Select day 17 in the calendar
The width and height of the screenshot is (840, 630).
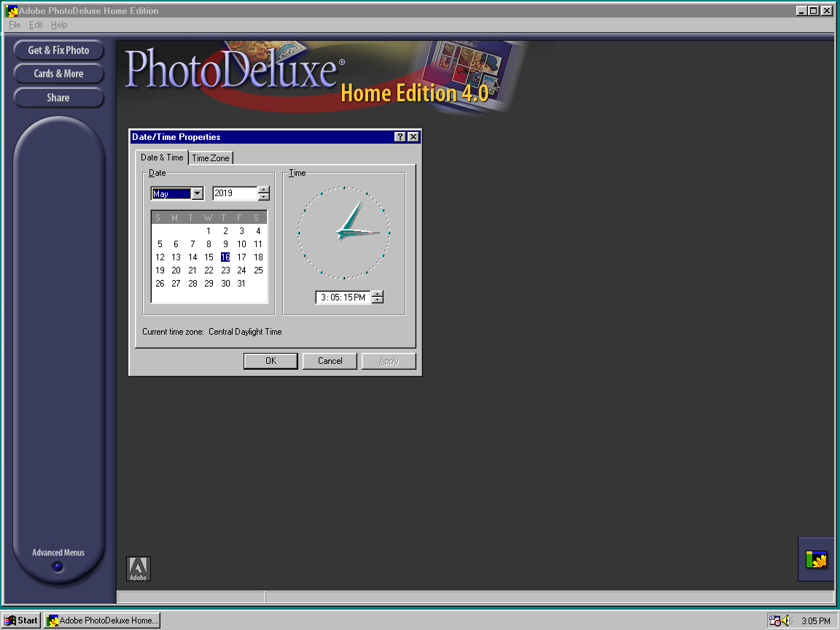[x=241, y=257]
